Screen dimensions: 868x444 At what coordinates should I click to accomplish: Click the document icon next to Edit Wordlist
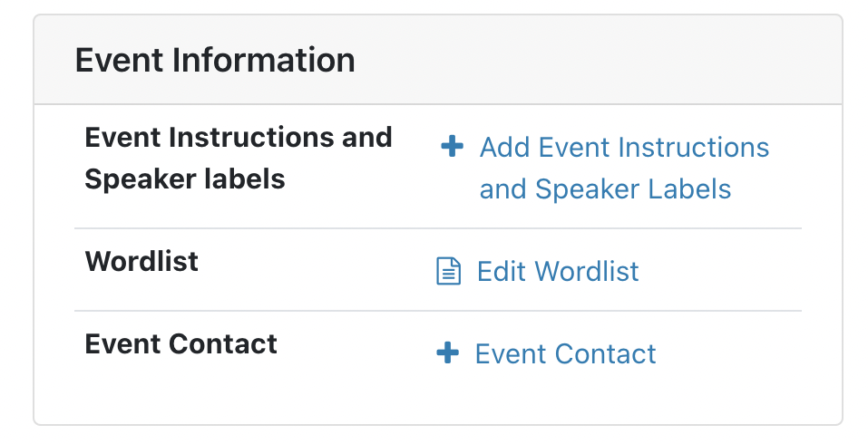[x=448, y=271]
